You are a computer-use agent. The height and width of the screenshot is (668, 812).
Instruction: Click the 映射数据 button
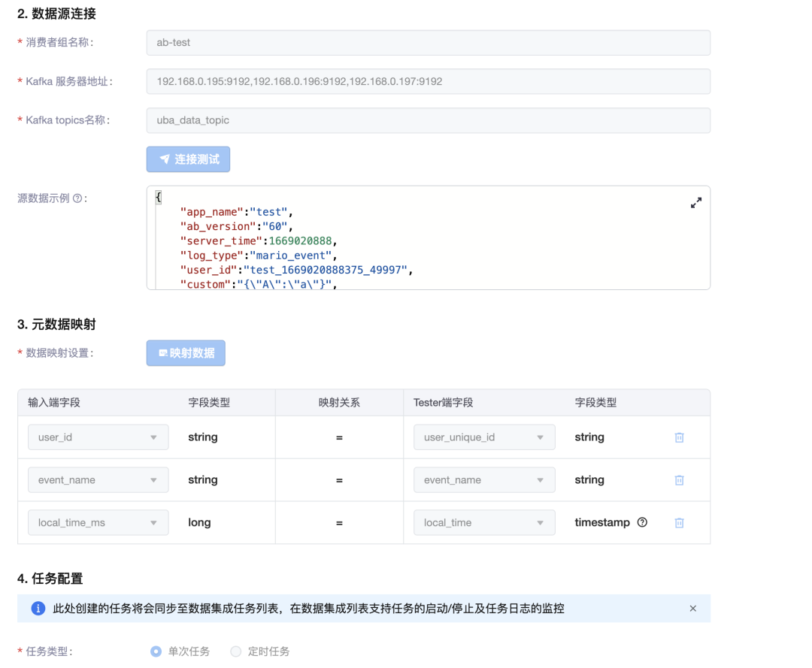(x=186, y=353)
